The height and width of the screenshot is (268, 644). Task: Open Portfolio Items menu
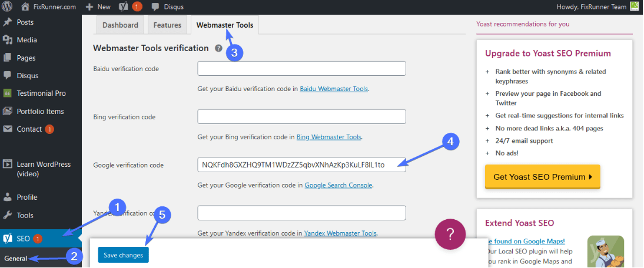41,111
